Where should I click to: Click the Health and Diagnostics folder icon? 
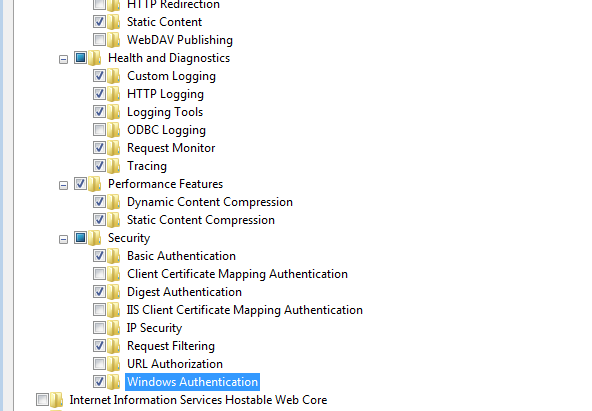[94, 58]
